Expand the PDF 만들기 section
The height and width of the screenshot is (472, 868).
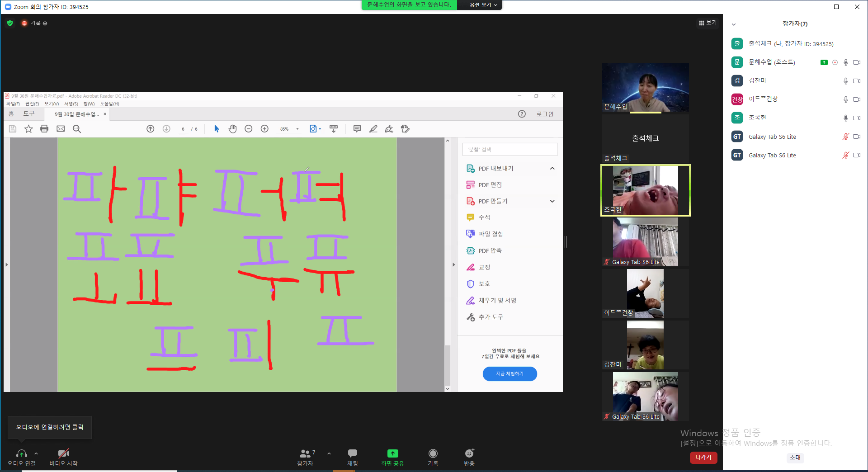552,201
